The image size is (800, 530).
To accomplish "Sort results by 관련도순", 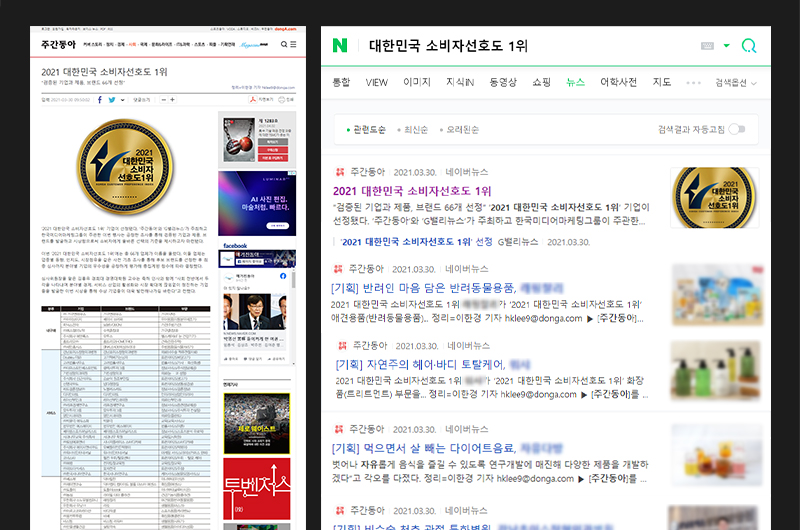I will [366, 130].
